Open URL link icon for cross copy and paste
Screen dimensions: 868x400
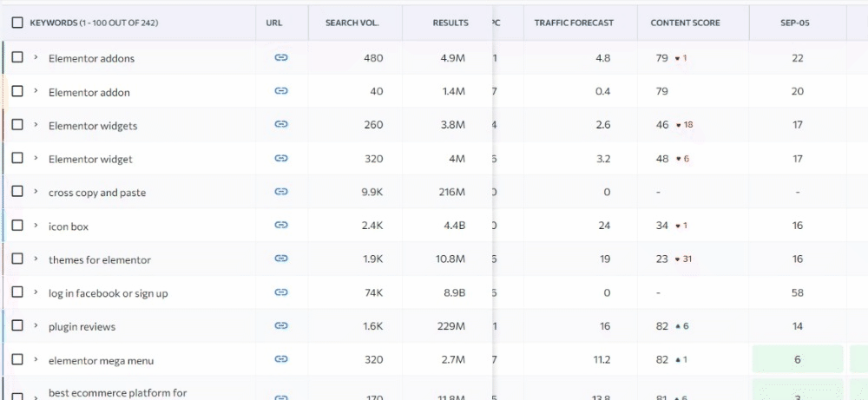pos(281,192)
